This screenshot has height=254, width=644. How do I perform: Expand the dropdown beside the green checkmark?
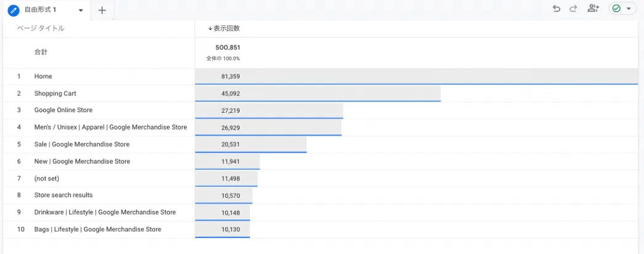629,9
